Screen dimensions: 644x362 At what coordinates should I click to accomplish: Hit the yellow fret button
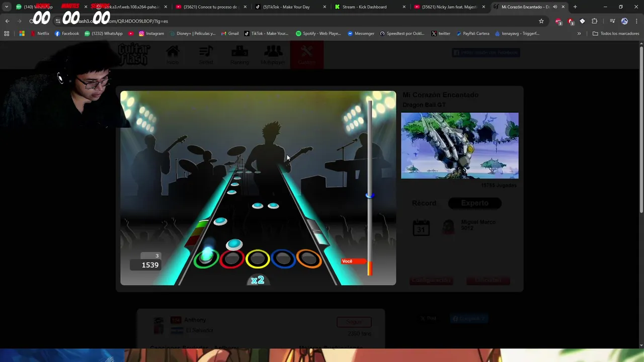[x=258, y=258]
